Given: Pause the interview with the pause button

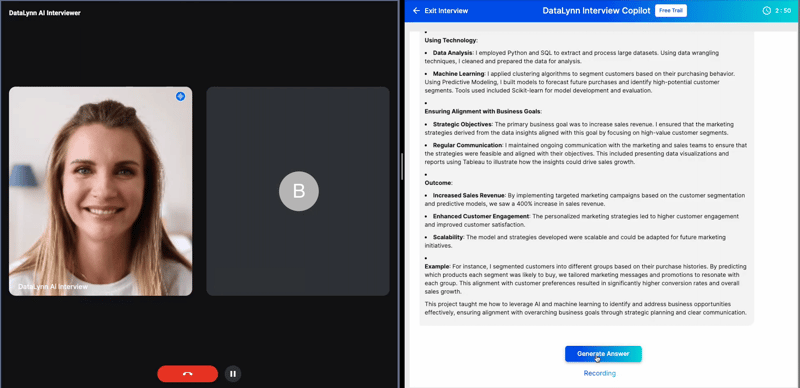Looking at the screenshot, I should [233, 374].
